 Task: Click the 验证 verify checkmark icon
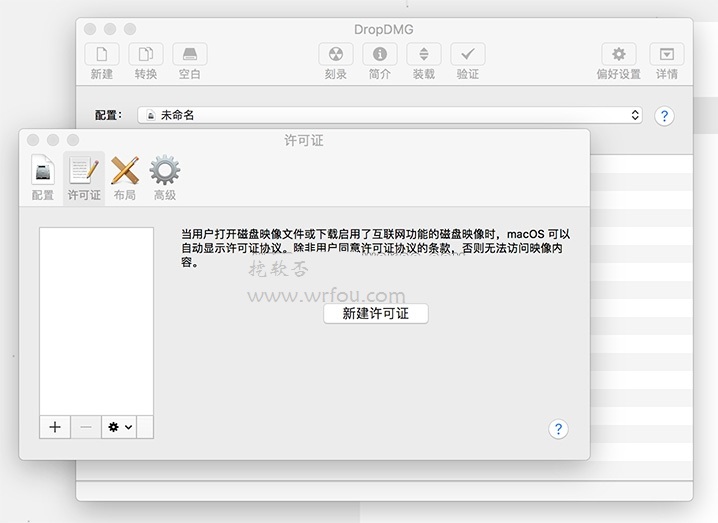[x=468, y=54]
